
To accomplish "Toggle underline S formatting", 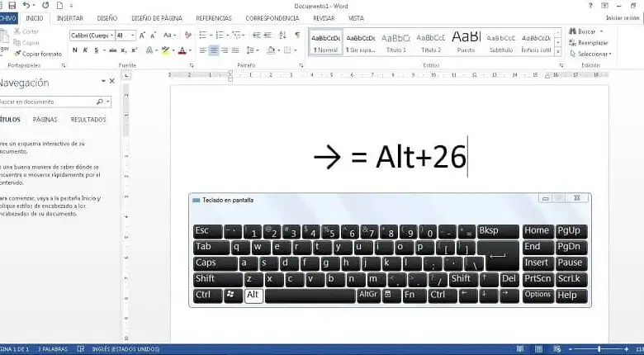I will (96, 50).
